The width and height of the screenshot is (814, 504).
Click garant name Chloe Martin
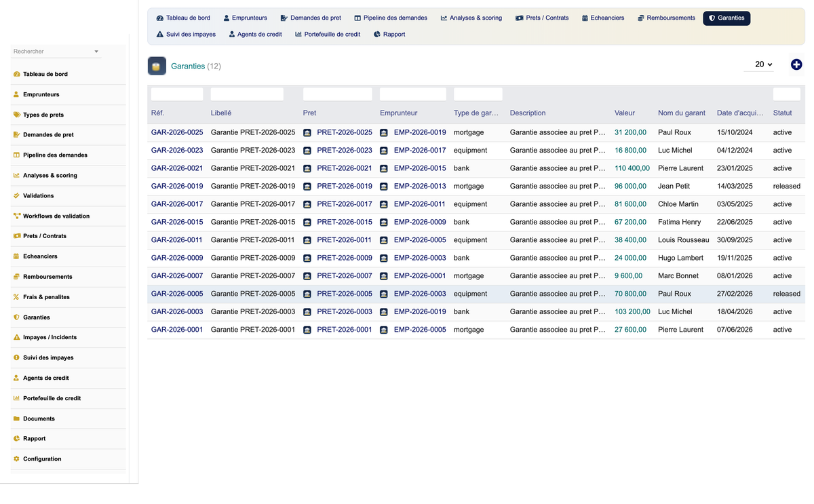tap(678, 204)
